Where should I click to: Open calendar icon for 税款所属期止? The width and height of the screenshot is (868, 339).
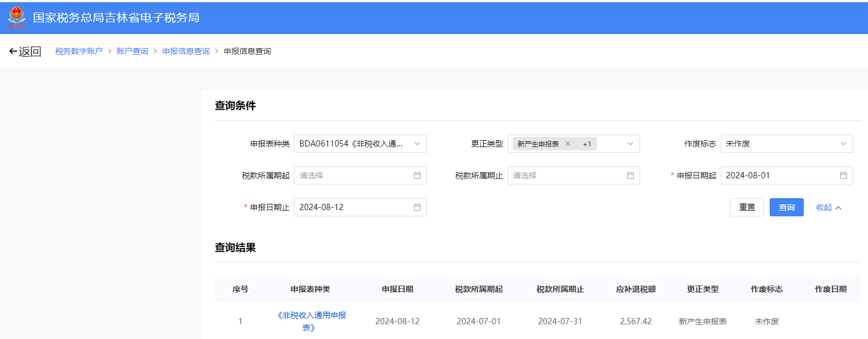[630, 175]
